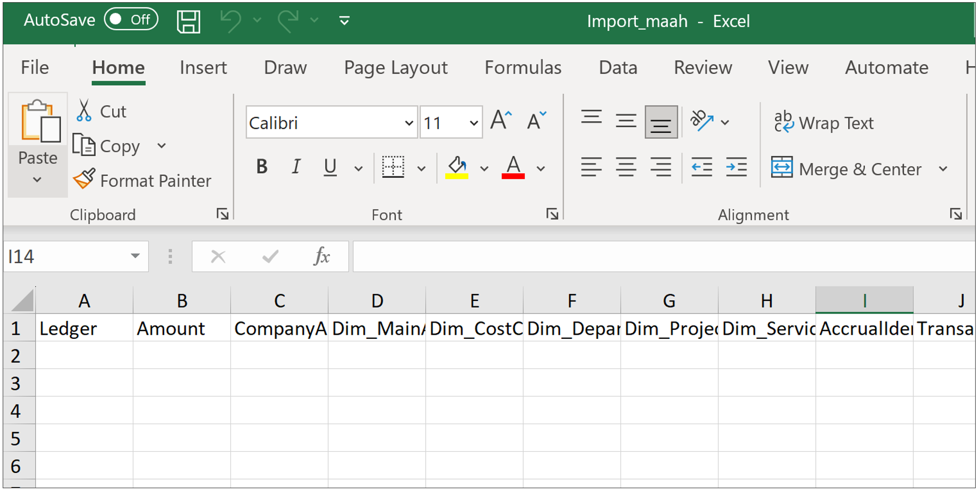Click into the formula bar field
980x493 pixels.
(x=664, y=257)
